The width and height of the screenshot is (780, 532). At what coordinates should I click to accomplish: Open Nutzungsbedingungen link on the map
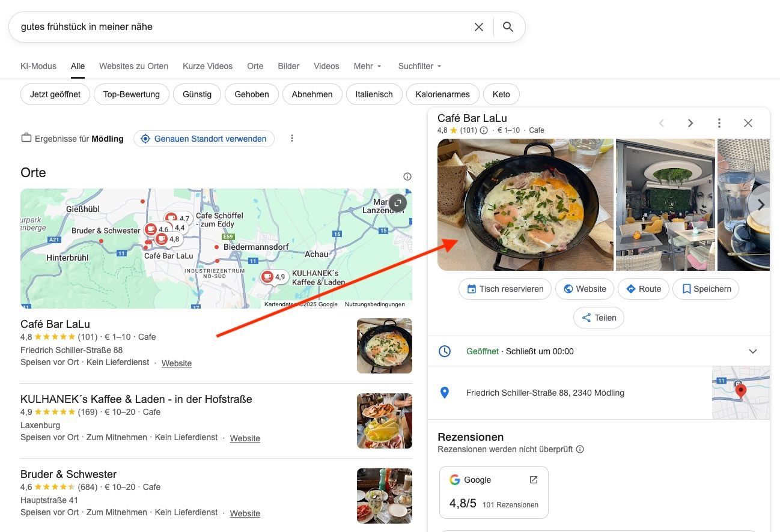point(375,304)
